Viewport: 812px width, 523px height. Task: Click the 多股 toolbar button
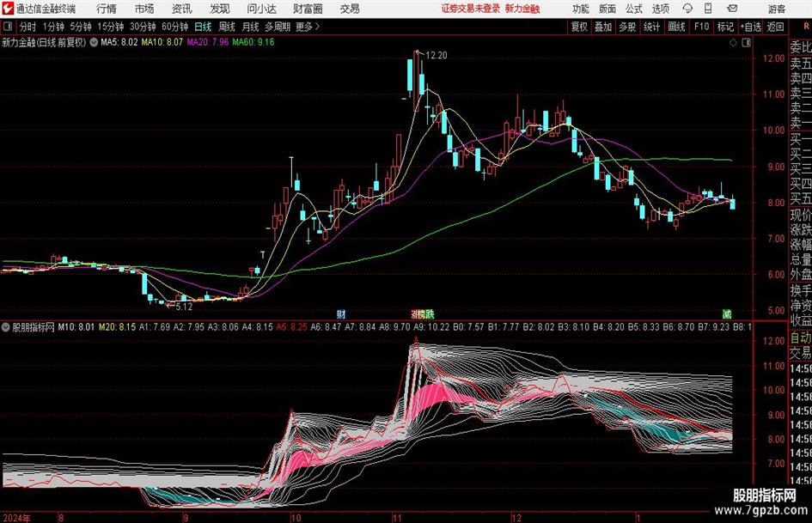(627, 27)
